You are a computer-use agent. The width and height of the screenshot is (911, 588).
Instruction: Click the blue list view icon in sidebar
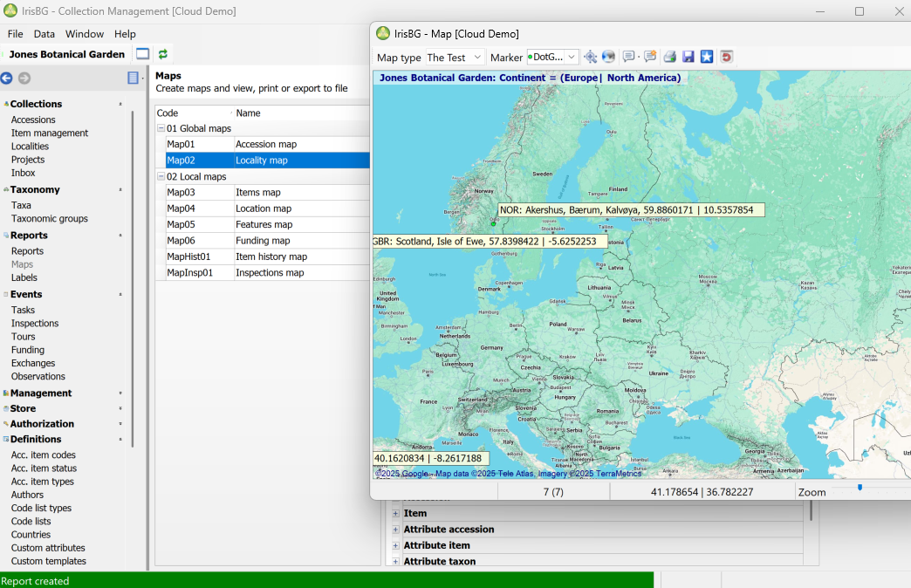(133, 78)
